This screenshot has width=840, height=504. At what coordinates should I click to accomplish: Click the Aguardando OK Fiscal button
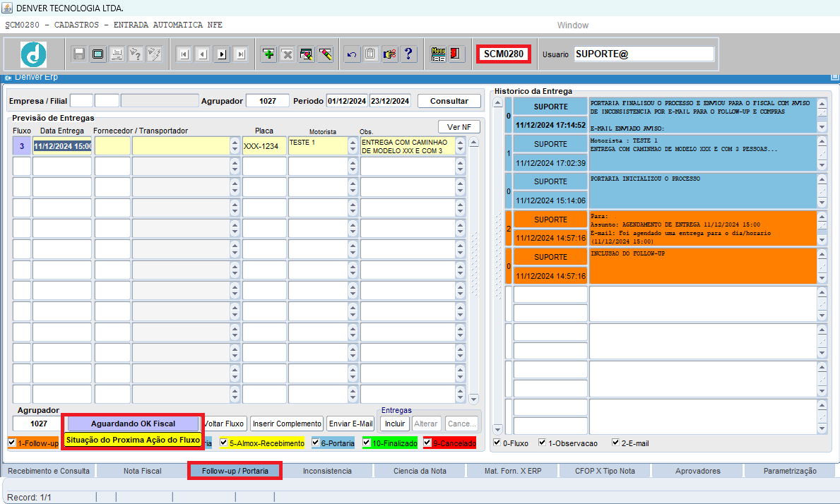133,424
